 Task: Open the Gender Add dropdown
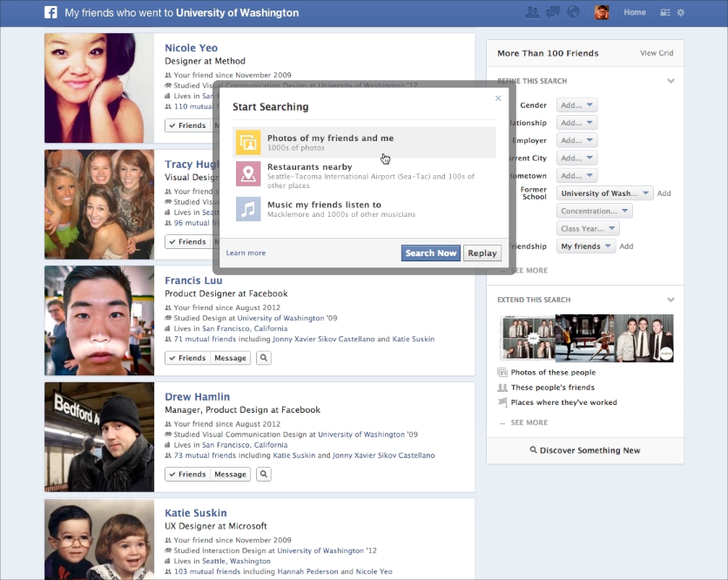tap(576, 105)
